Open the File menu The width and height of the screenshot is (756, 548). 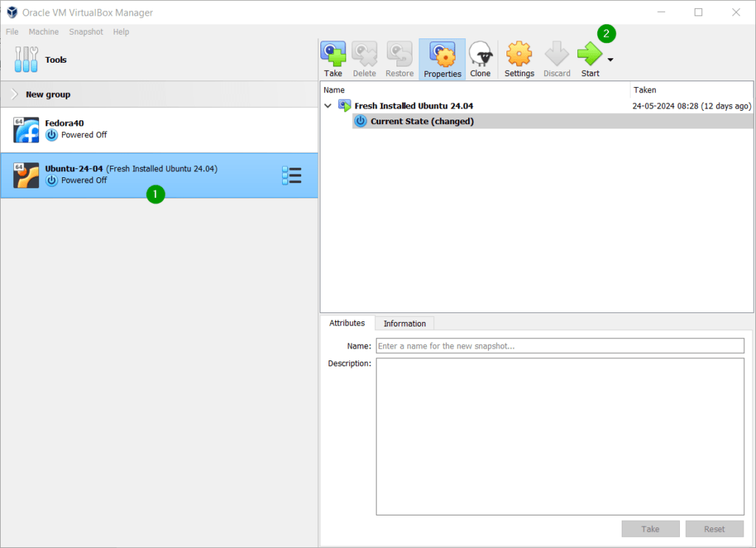click(x=12, y=32)
